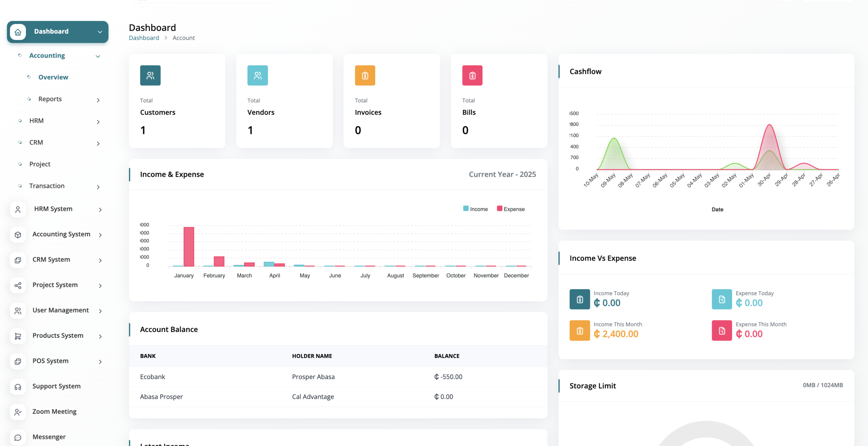Click the Expense Today icon
868x446 pixels.
coord(722,299)
